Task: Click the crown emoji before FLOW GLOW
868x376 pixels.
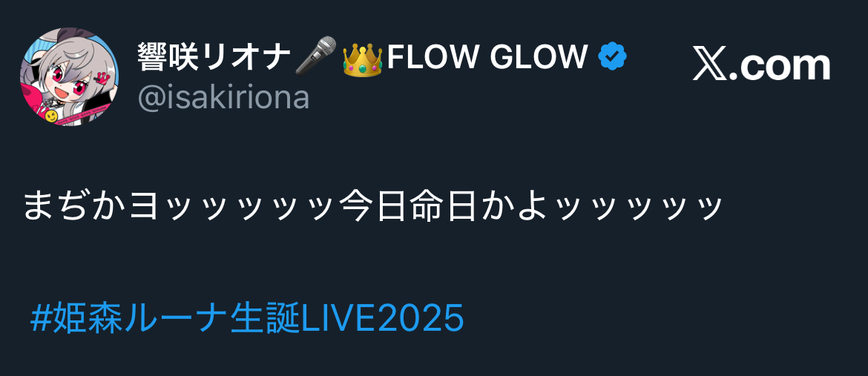Action: [363, 58]
